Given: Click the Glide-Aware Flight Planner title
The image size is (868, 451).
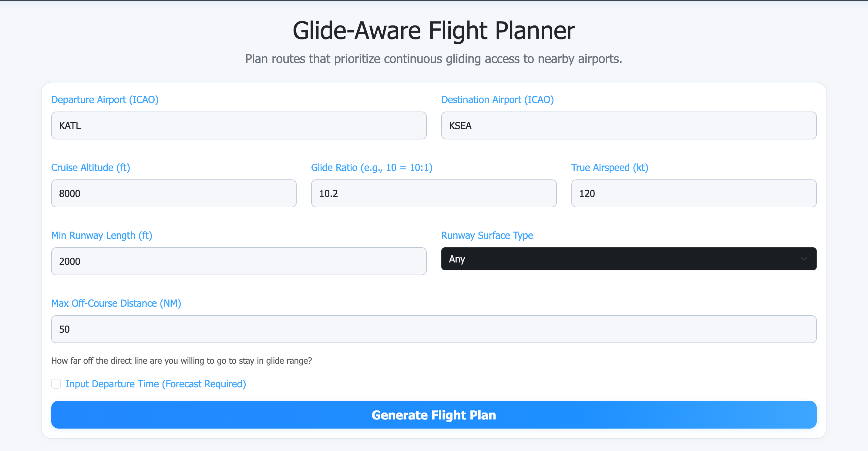Looking at the screenshot, I should (x=434, y=30).
